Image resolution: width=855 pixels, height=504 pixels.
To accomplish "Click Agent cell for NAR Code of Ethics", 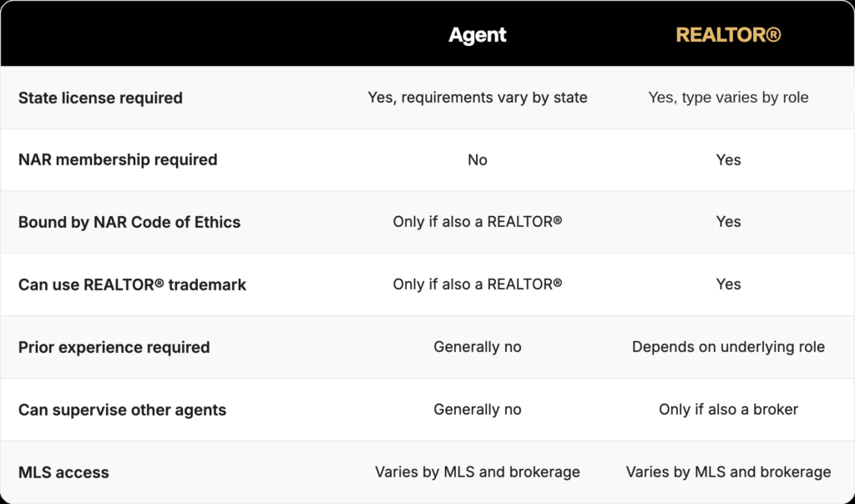I will (x=477, y=222).
